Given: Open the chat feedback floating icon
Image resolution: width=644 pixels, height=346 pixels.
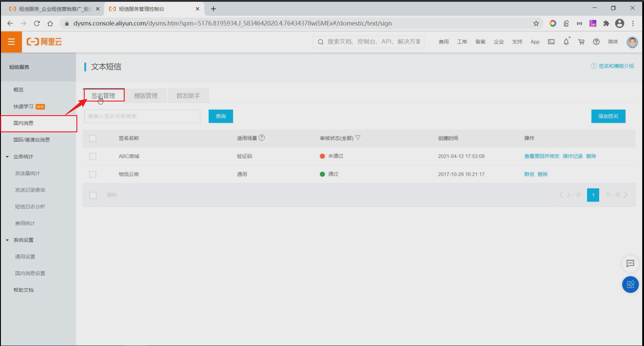Looking at the screenshot, I should [x=630, y=263].
